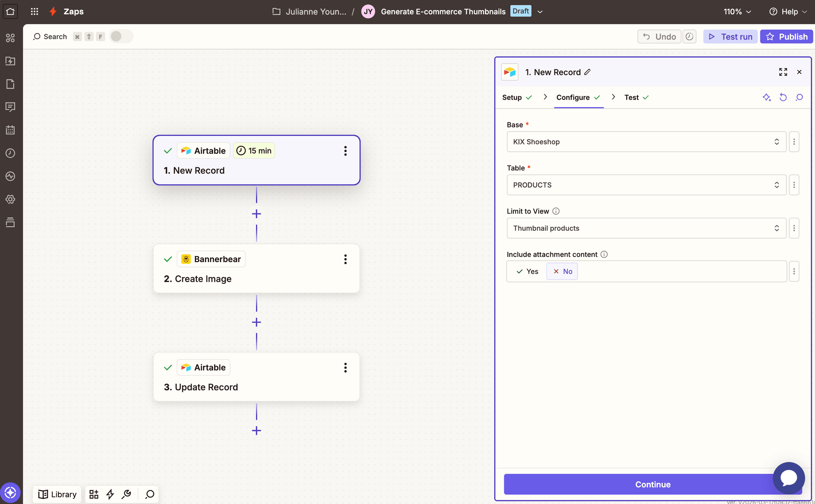Open the Tables icon in left sidebar
Image resolution: width=815 pixels, height=504 pixels.
click(11, 222)
